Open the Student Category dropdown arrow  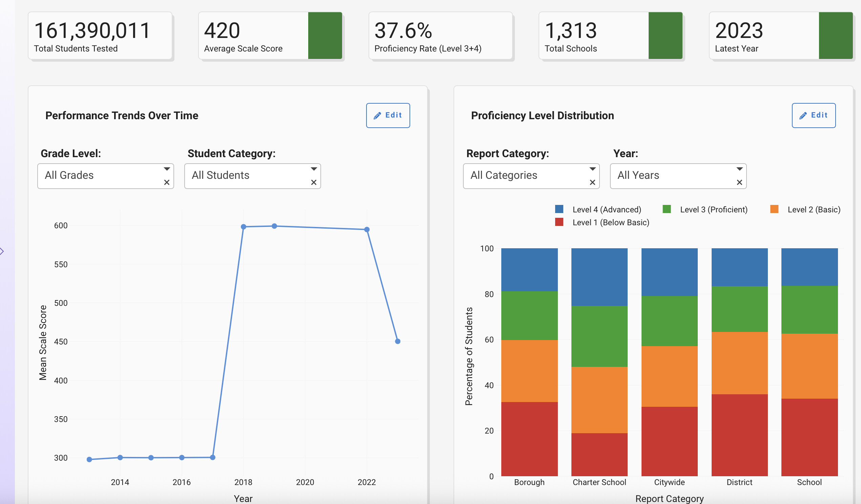tap(314, 169)
